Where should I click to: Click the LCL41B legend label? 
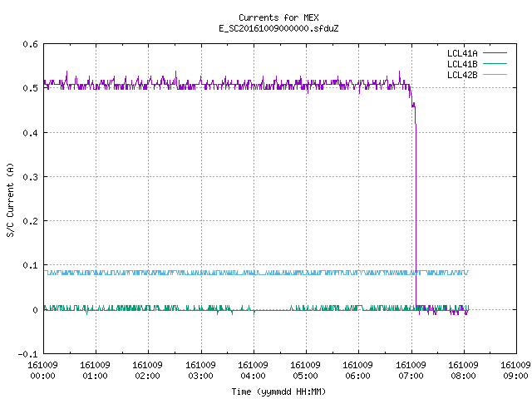tap(462, 64)
